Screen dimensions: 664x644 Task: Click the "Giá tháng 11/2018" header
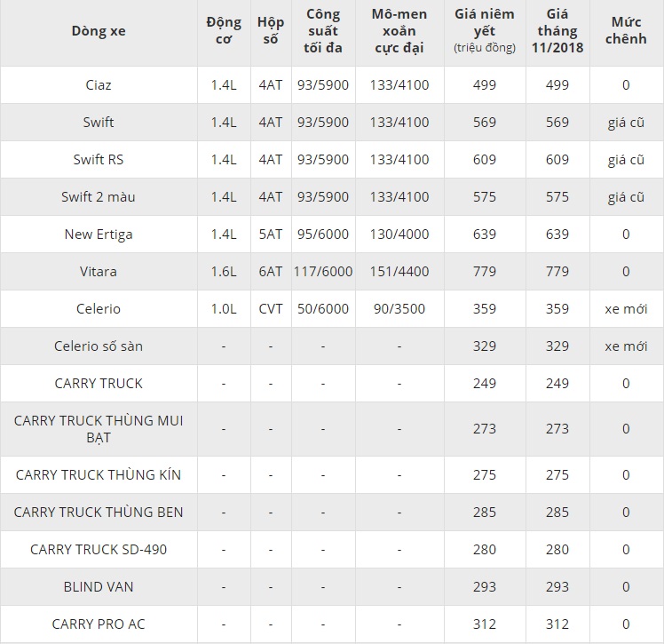(557, 31)
